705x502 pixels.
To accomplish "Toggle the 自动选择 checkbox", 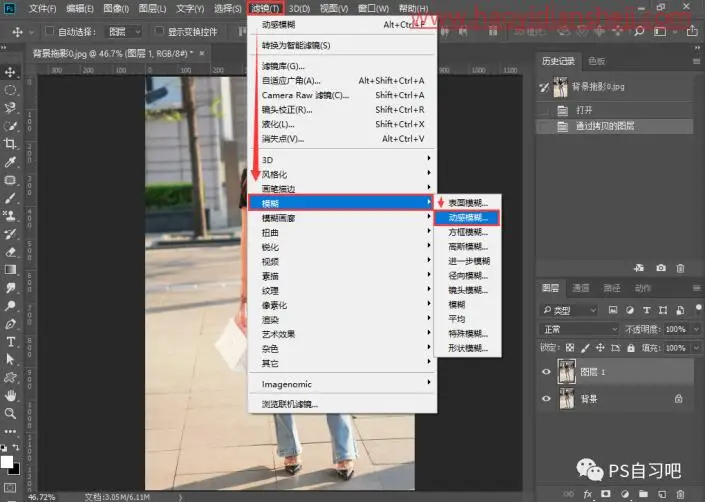I will pyautogui.click(x=49, y=31).
